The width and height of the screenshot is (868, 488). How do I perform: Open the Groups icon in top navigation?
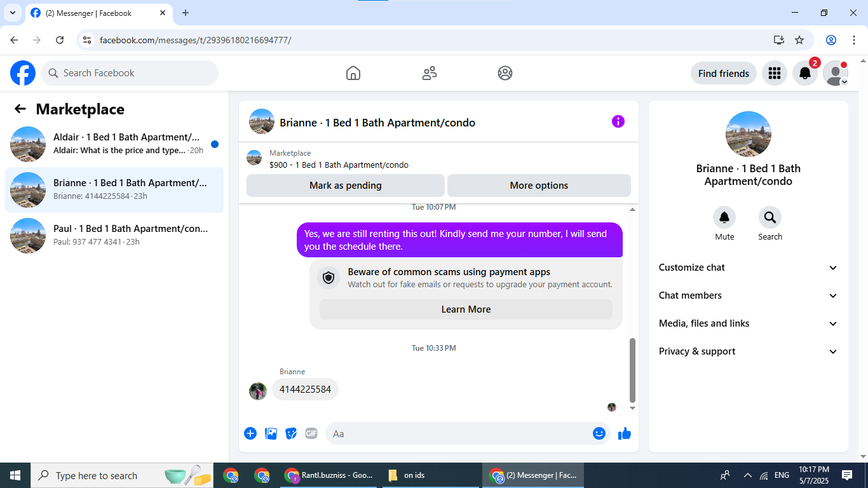click(505, 73)
